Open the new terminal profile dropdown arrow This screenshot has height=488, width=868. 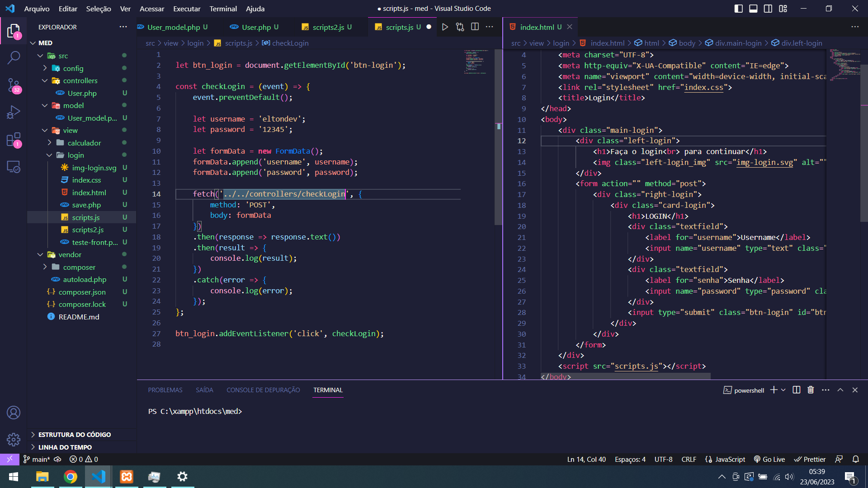[x=783, y=390]
